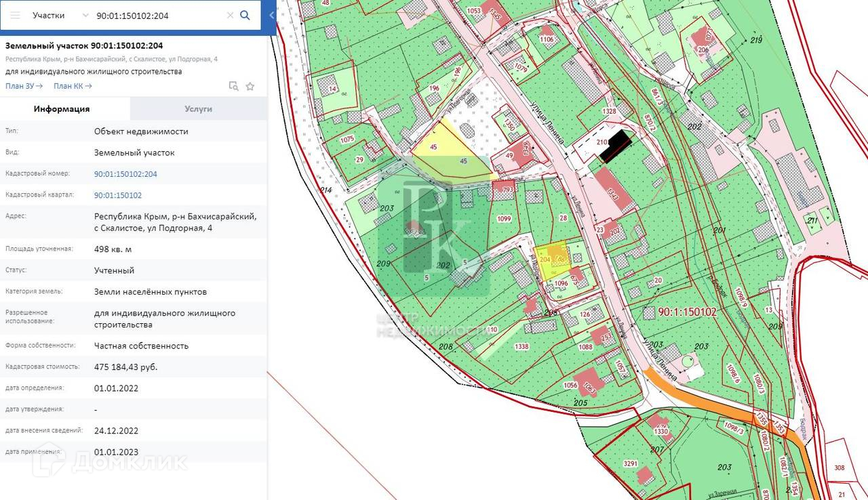Clear the search field with the X icon

coord(230,15)
